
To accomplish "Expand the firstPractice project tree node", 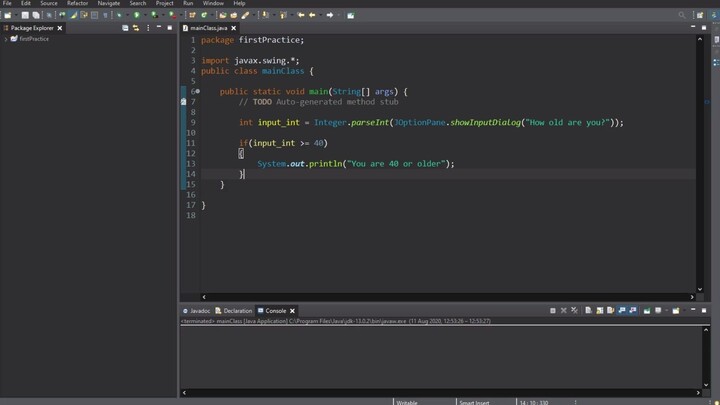I will (x=6, y=39).
